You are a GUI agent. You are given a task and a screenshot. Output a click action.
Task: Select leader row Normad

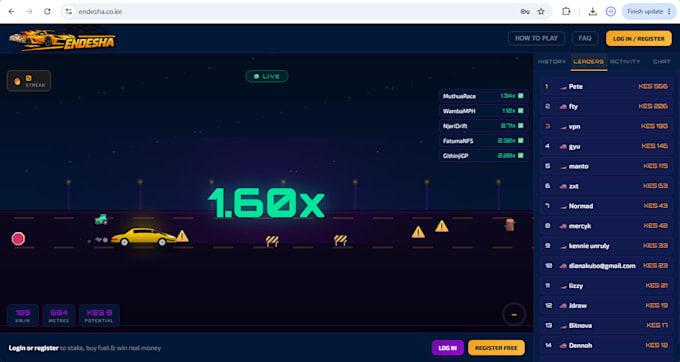(606, 206)
